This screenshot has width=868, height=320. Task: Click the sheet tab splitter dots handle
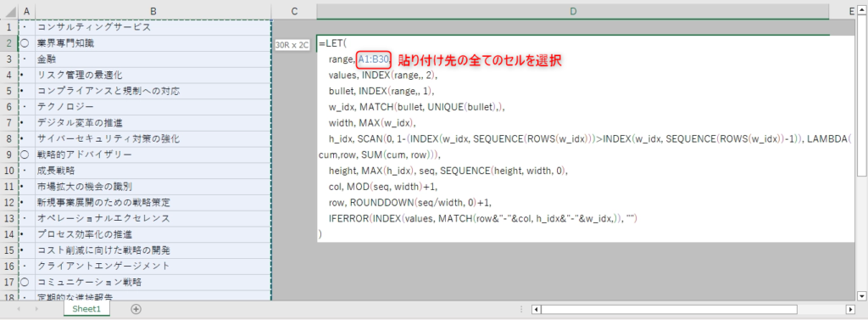tap(521, 309)
